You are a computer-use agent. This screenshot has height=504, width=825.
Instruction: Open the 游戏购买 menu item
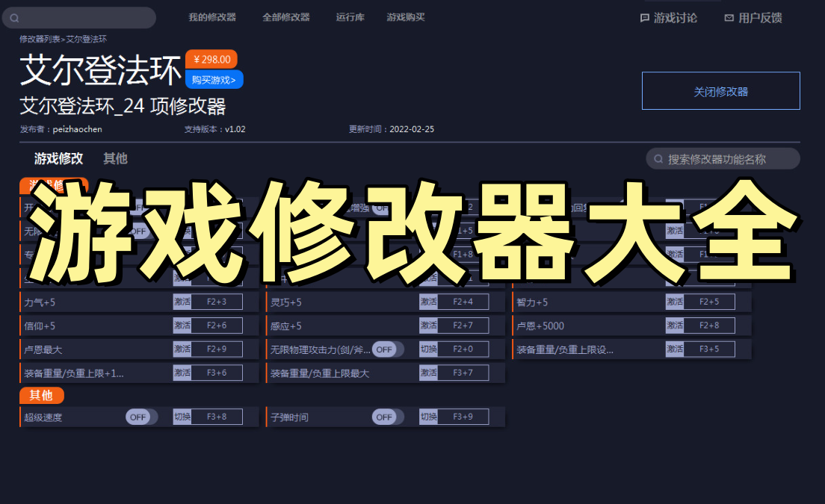click(x=406, y=17)
